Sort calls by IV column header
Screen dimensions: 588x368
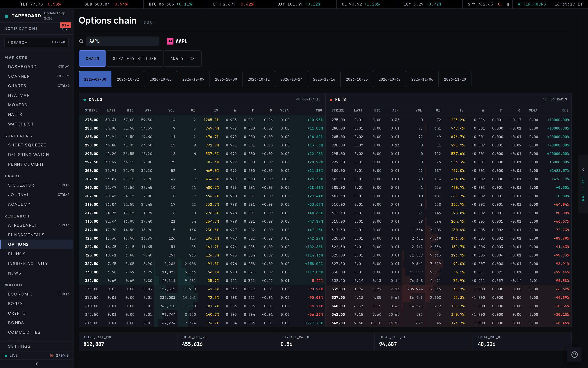(x=216, y=111)
